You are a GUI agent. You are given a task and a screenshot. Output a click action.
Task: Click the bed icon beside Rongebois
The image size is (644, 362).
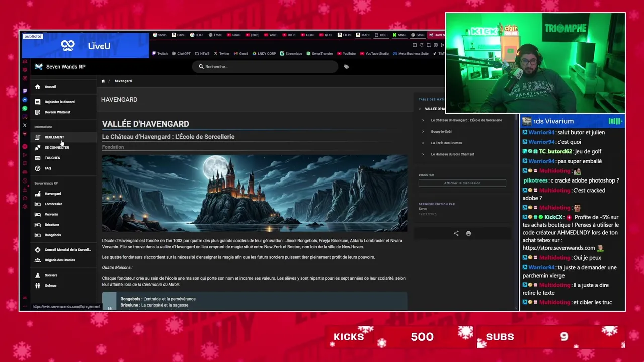[37, 235]
